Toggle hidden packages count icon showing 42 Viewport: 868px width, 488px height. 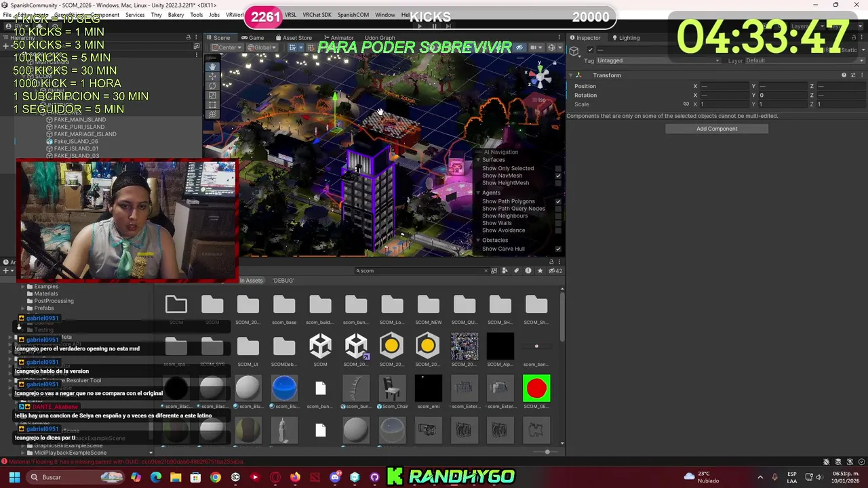click(x=555, y=270)
